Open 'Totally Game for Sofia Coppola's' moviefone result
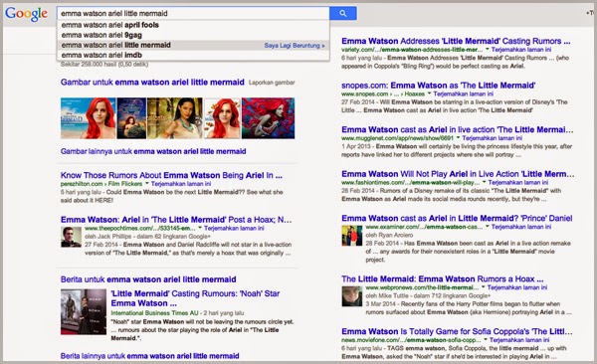This screenshot has width=597, height=364. [x=458, y=331]
